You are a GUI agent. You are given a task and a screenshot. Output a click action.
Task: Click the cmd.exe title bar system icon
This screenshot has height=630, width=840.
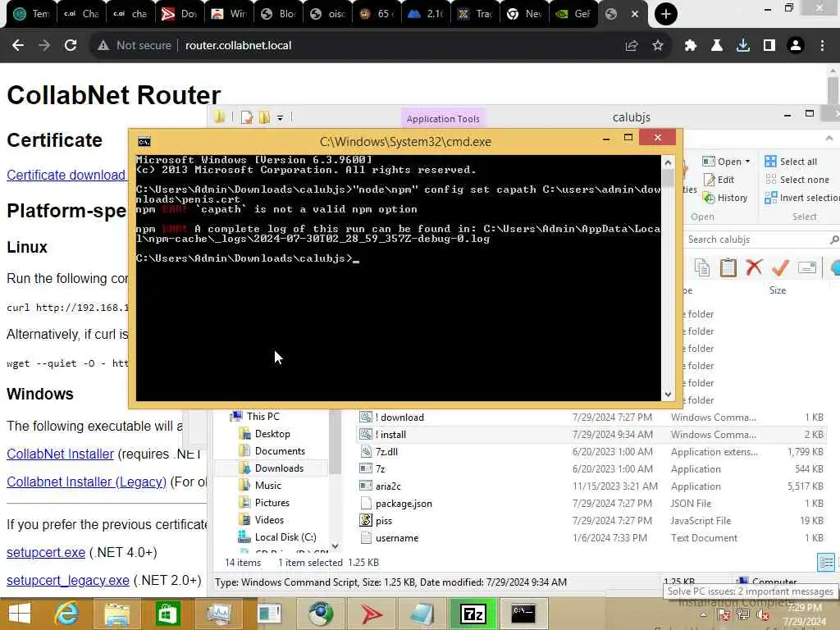tap(144, 142)
